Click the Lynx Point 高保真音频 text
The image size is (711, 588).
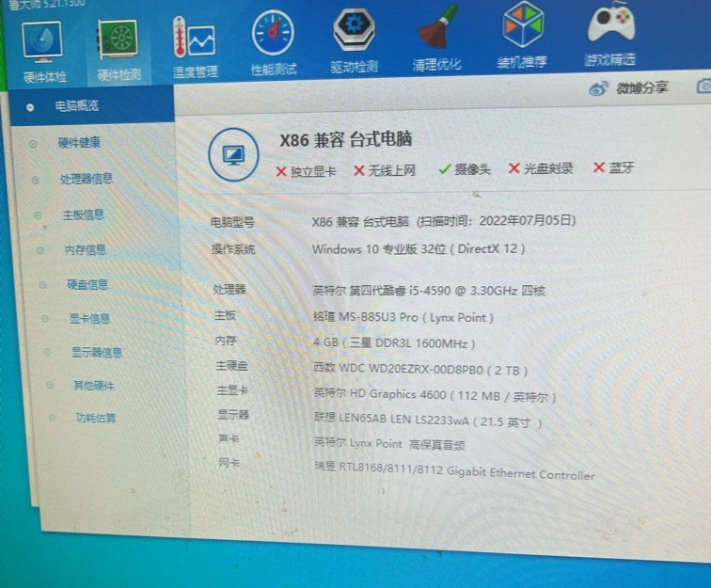coord(389,444)
